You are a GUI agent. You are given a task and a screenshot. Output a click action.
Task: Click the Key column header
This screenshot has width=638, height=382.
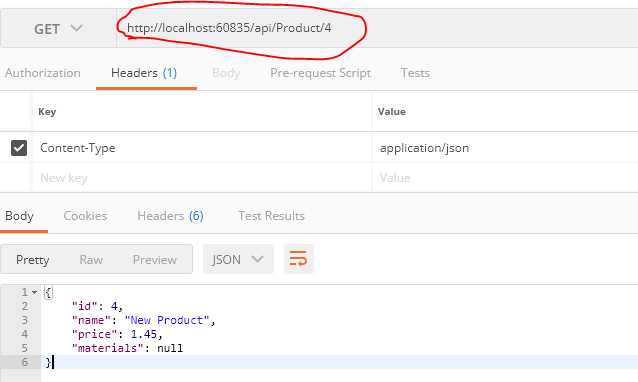pos(47,111)
